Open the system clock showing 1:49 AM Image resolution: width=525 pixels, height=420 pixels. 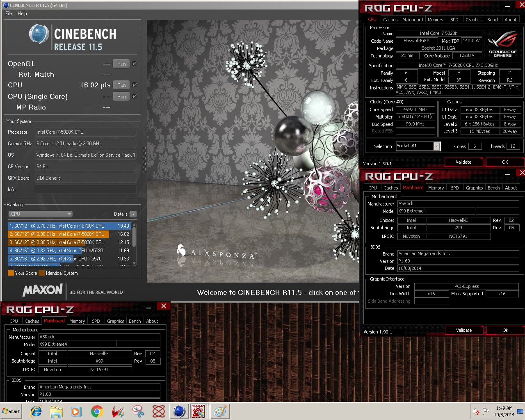pos(504,411)
